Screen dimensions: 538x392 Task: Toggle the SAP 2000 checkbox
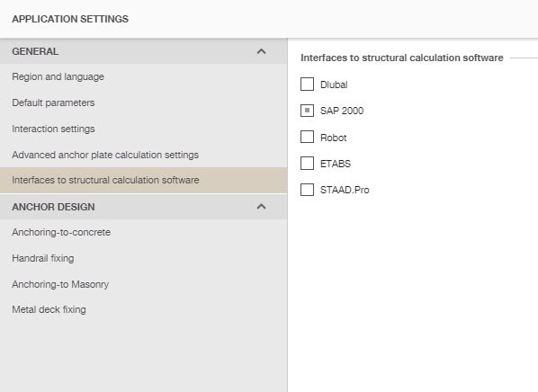click(307, 111)
